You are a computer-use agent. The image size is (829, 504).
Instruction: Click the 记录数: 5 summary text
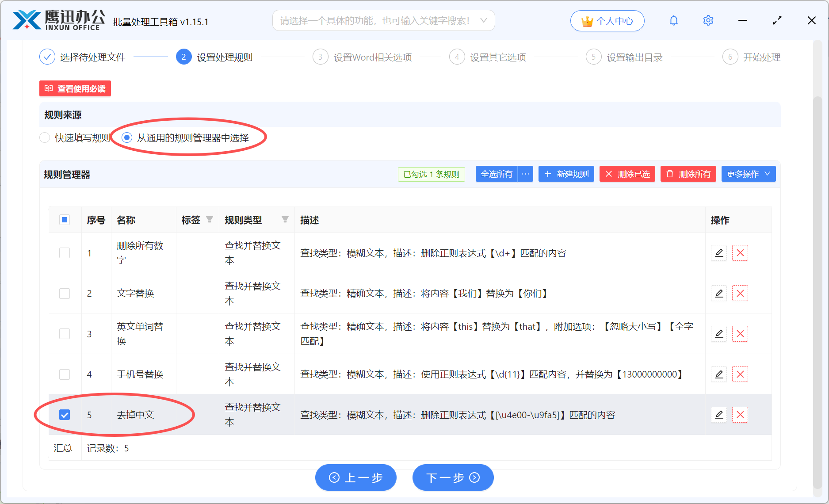108,448
